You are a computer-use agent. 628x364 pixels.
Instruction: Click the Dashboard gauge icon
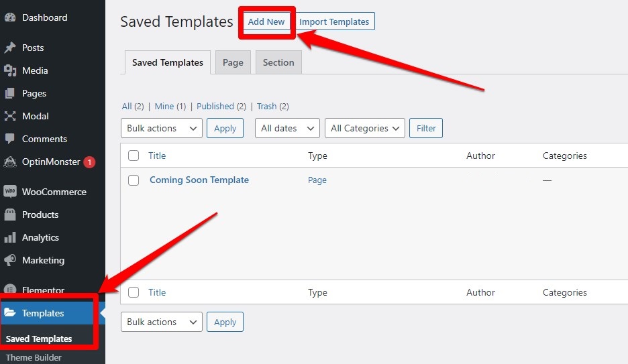click(10, 18)
